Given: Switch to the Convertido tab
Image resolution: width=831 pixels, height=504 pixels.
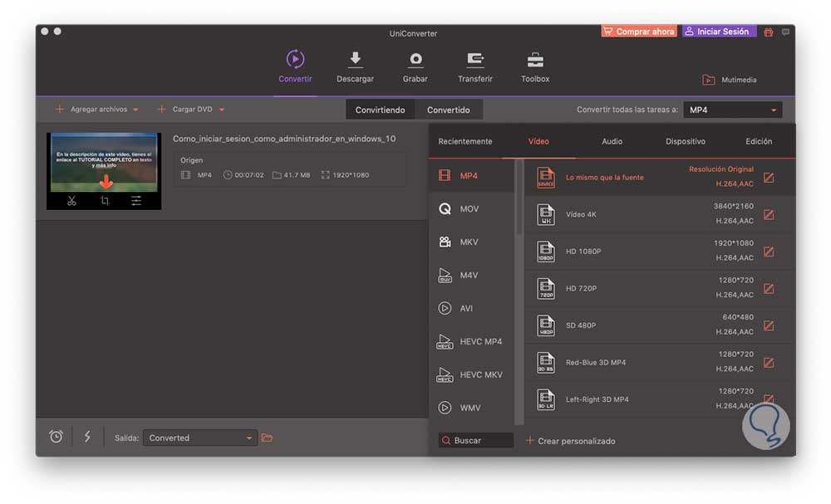Looking at the screenshot, I should point(449,110).
